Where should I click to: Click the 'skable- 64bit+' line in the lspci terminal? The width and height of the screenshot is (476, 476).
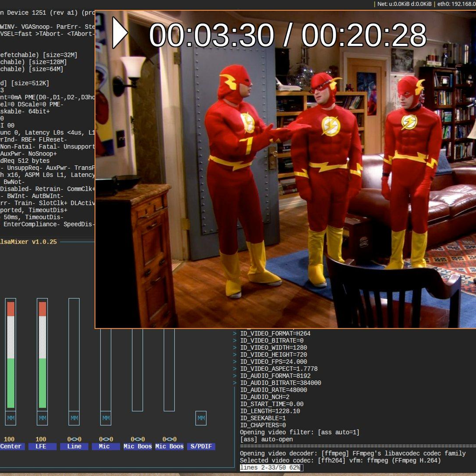pyautogui.click(x=25, y=111)
